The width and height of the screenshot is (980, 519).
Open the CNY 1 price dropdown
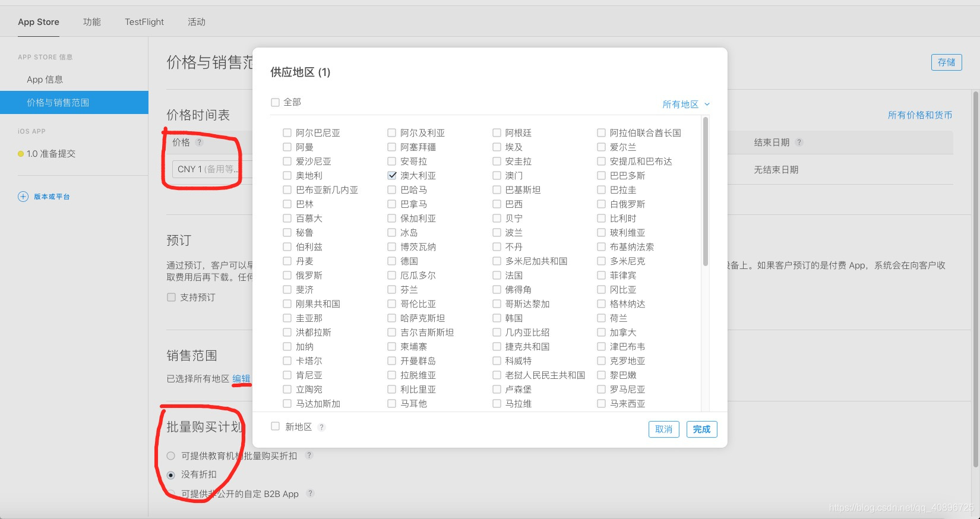pyautogui.click(x=211, y=169)
